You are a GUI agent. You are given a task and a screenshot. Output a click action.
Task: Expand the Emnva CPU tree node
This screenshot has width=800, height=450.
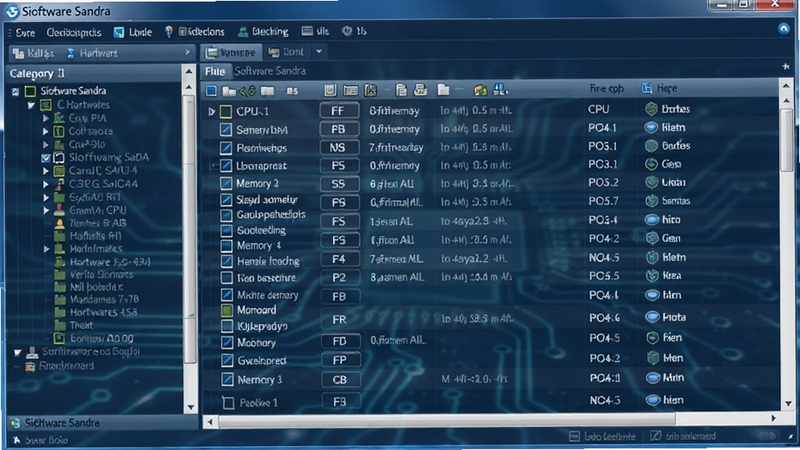46,210
